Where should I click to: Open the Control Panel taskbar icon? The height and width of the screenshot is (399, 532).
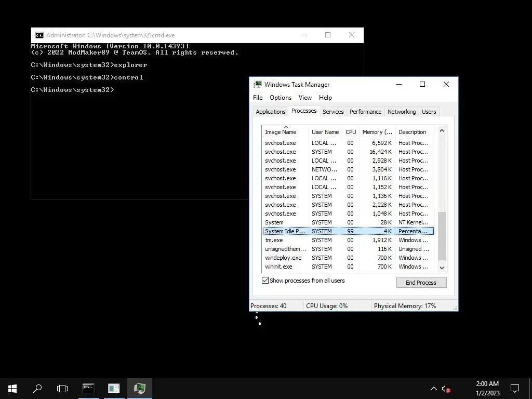point(114,389)
